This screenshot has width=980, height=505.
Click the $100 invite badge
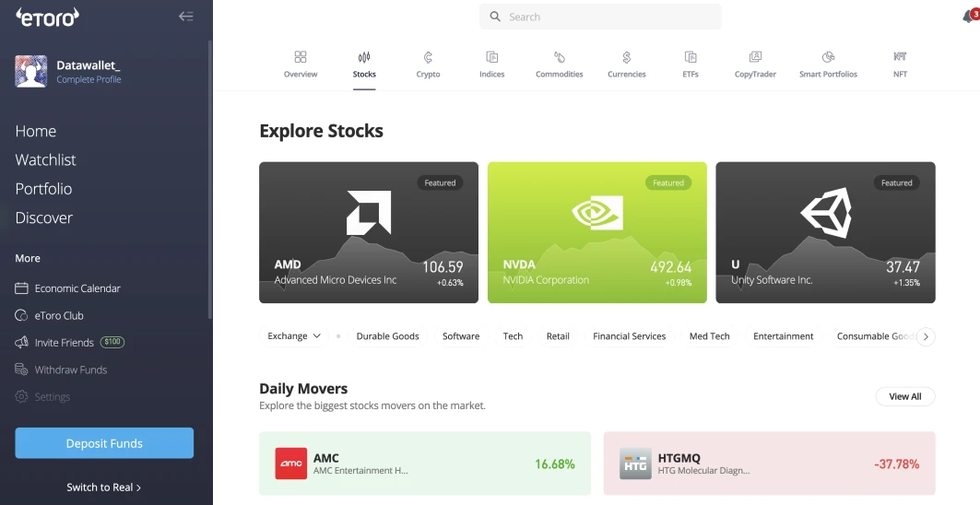coord(112,342)
